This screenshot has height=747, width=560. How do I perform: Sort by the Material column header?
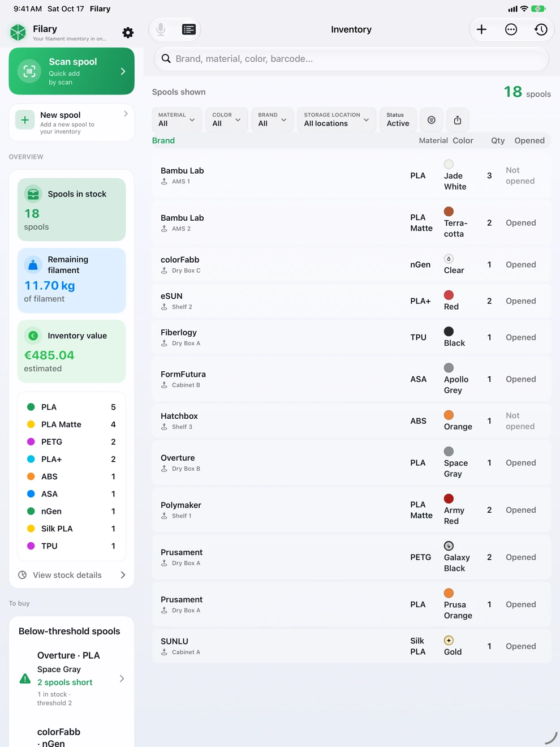(433, 140)
